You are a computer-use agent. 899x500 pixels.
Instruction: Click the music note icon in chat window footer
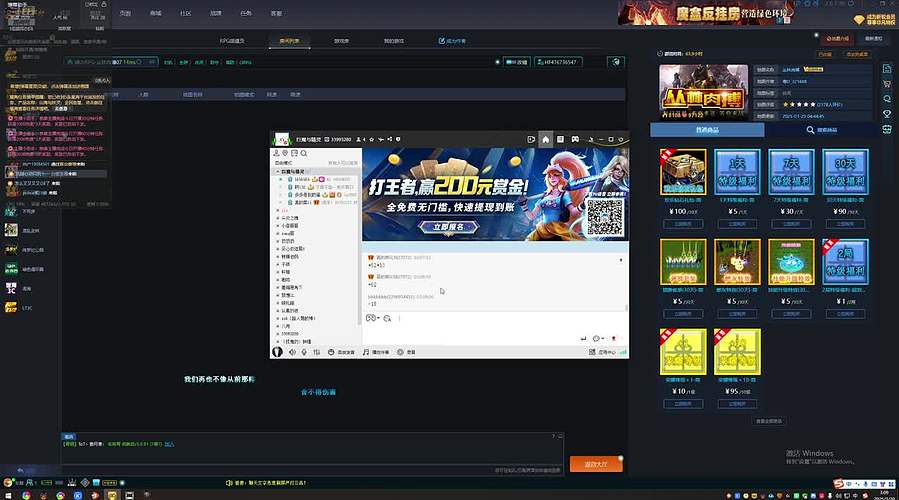coord(366,352)
